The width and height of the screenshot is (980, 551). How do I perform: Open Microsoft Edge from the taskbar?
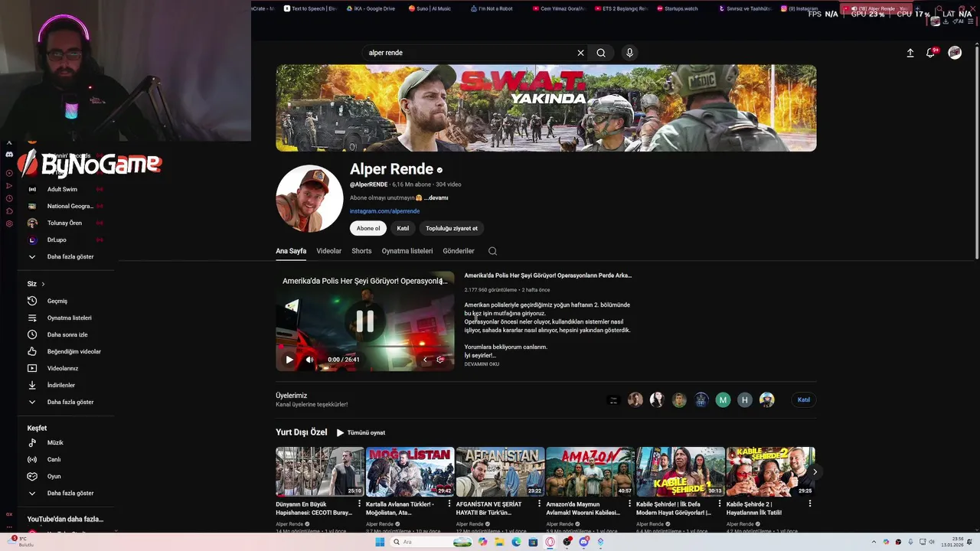[516, 542]
